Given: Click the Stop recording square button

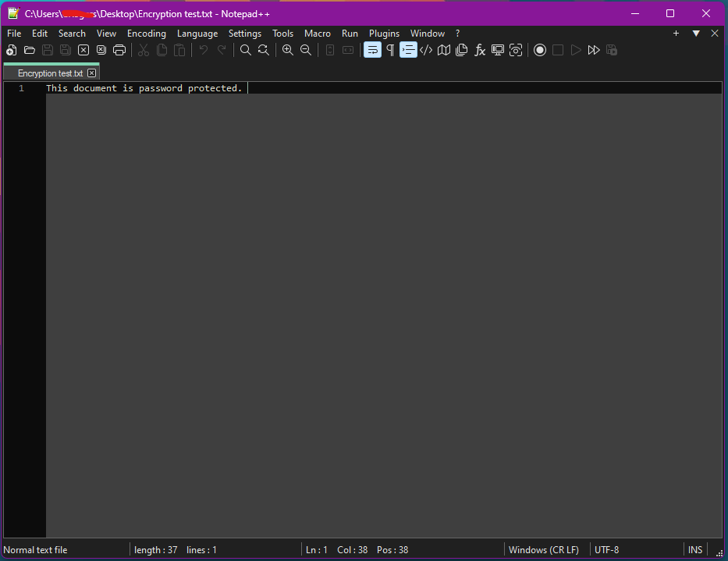Looking at the screenshot, I should coord(558,50).
